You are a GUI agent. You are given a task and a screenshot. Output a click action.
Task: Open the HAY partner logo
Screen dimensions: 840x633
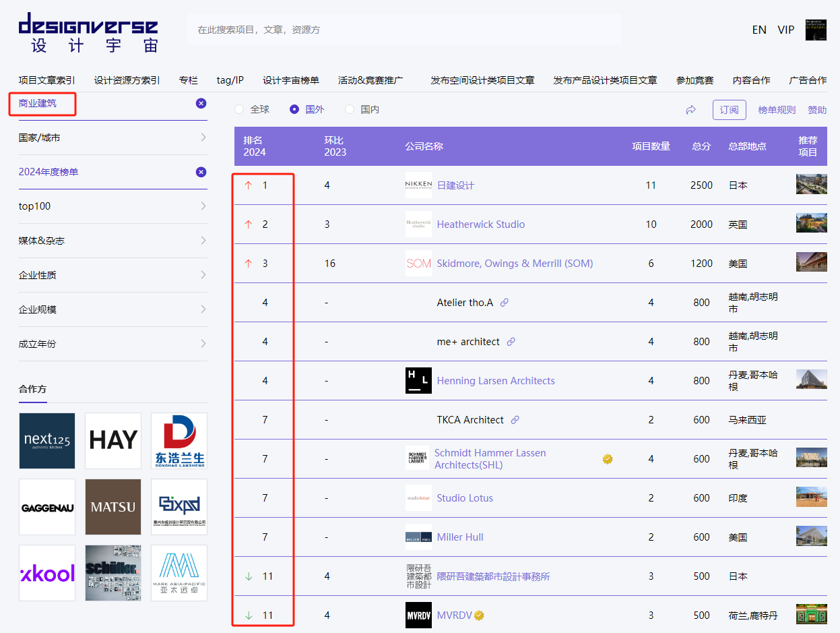click(113, 441)
